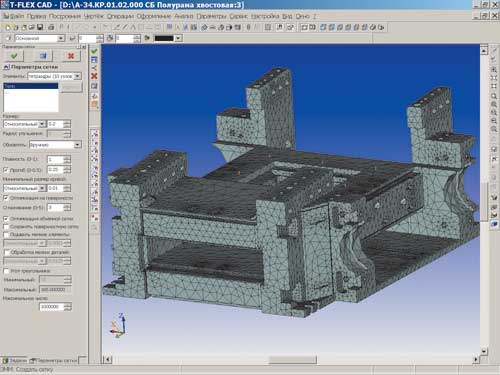Click the black color swatch in the toolbar
Image resolution: width=500 pixels, height=375 pixels.
164,38
